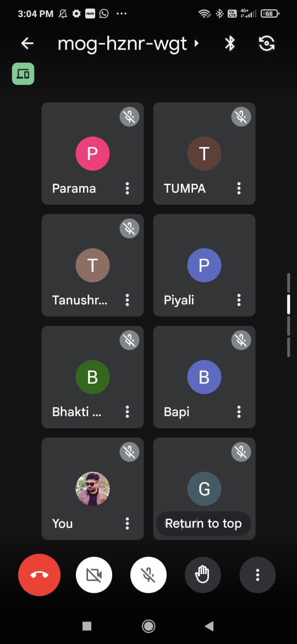Expand meeting details next to mog-hznr-wgt
The width and height of the screenshot is (297, 644).
click(x=196, y=43)
